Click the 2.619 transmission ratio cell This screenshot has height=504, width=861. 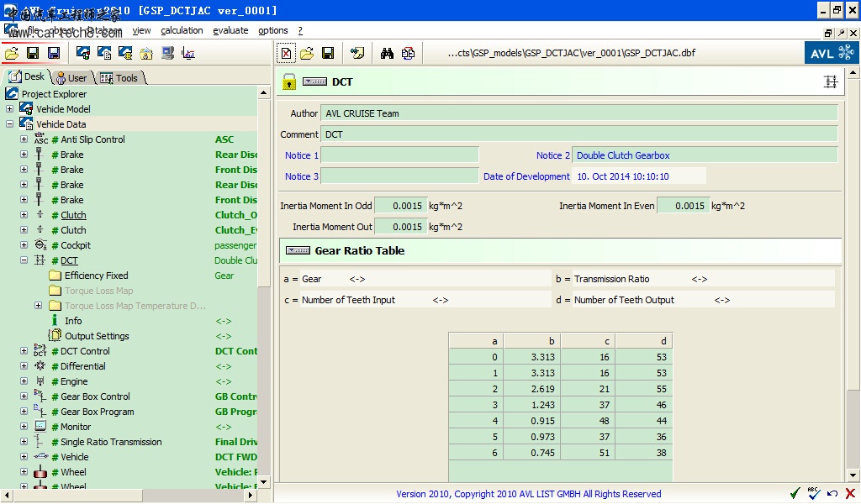point(531,389)
